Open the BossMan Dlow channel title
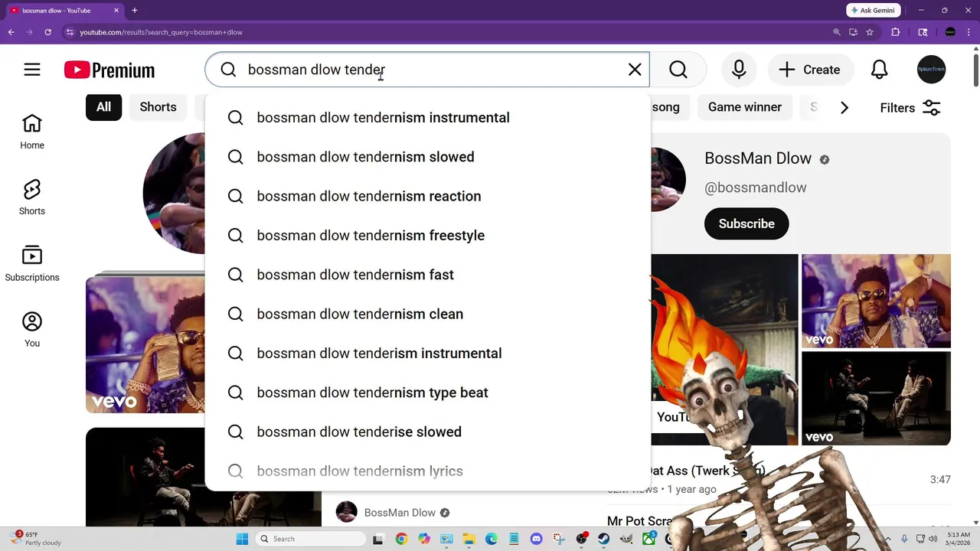The height and width of the screenshot is (551, 980). pyautogui.click(x=758, y=158)
